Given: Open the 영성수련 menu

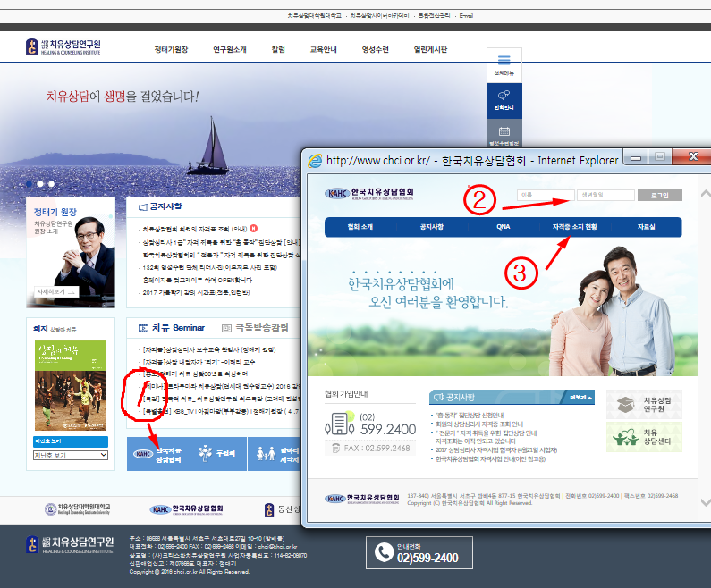Looking at the screenshot, I should tap(375, 49).
